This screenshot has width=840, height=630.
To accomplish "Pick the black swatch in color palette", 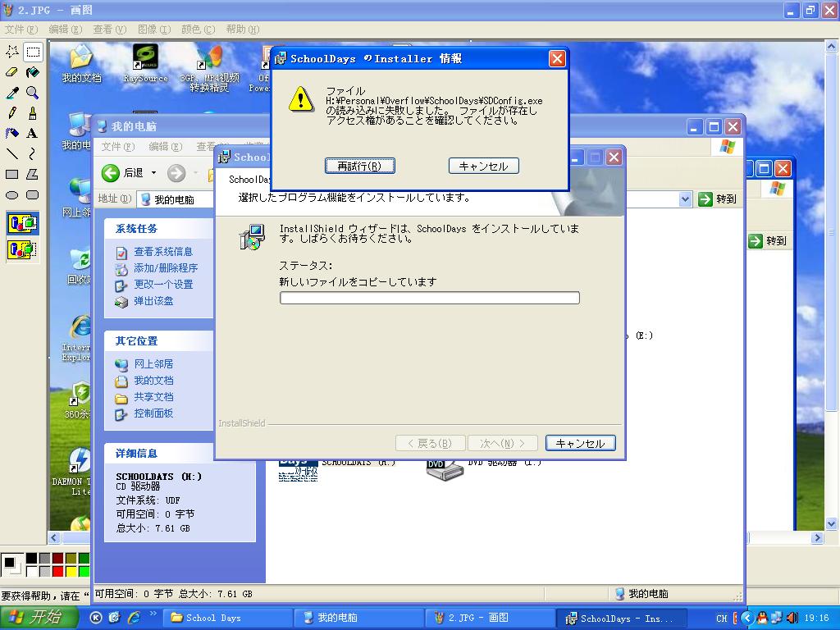I will pyautogui.click(x=32, y=558).
